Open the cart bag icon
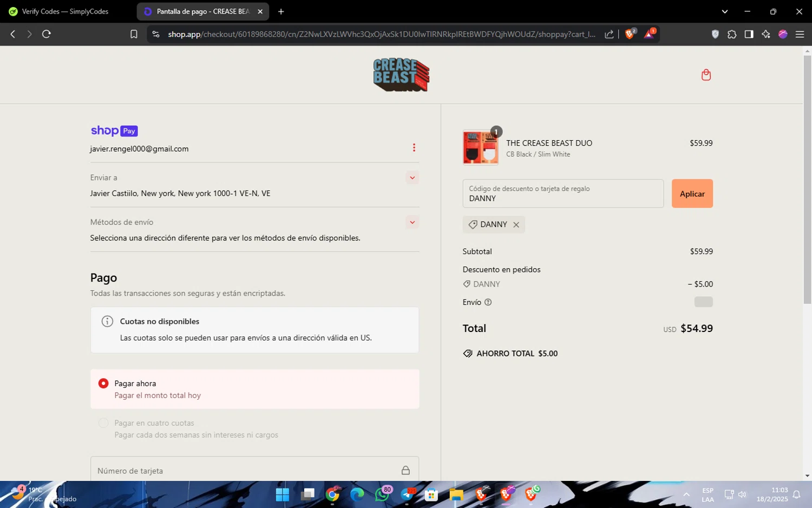Screen dimensions: 812x508 706,75
